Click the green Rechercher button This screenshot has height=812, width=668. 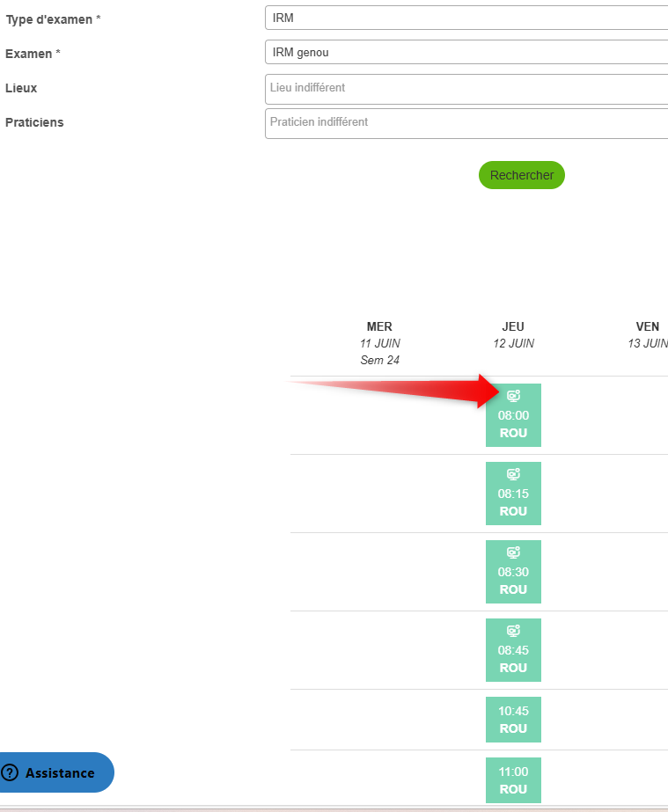[x=521, y=175]
